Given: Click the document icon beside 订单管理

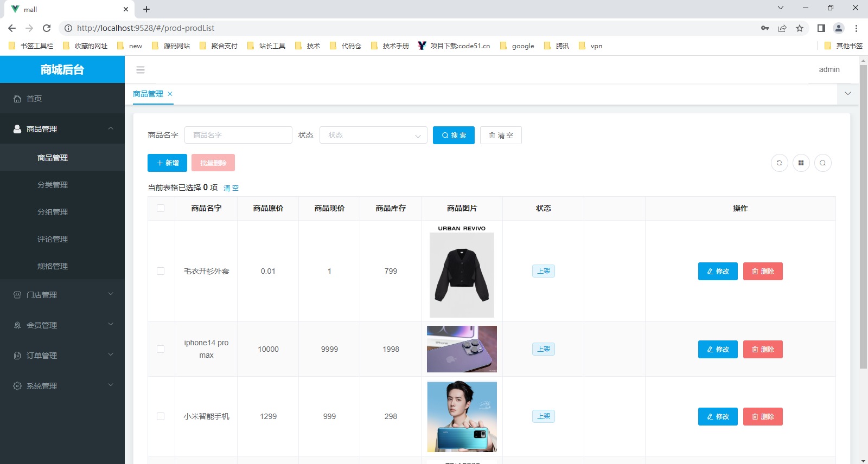Looking at the screenshot, I should coord(17,356).
